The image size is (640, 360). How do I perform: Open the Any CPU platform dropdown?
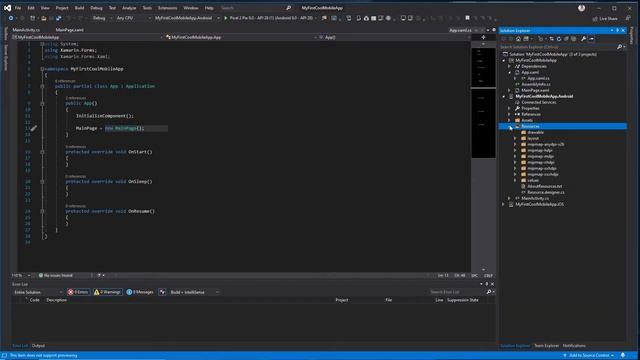[x=133, y=18]
